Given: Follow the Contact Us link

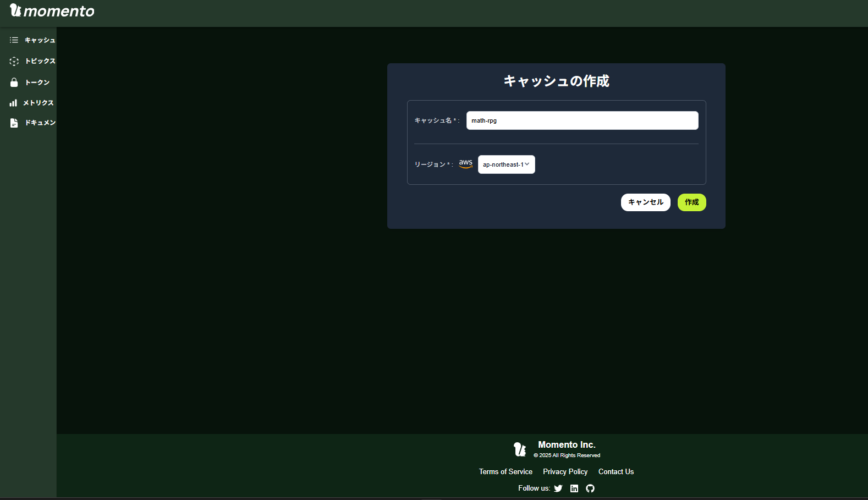Looking at the screenshot, I should (x=616, y=472).
